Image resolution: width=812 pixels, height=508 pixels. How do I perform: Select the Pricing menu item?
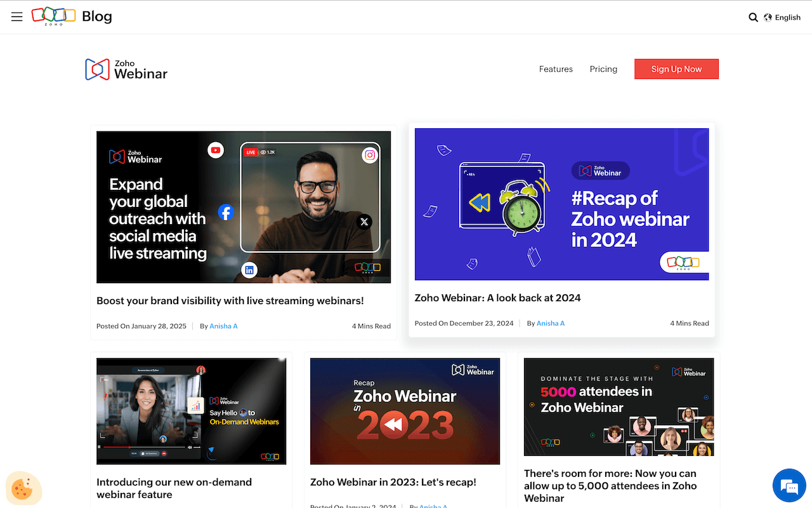click(603, 69)
